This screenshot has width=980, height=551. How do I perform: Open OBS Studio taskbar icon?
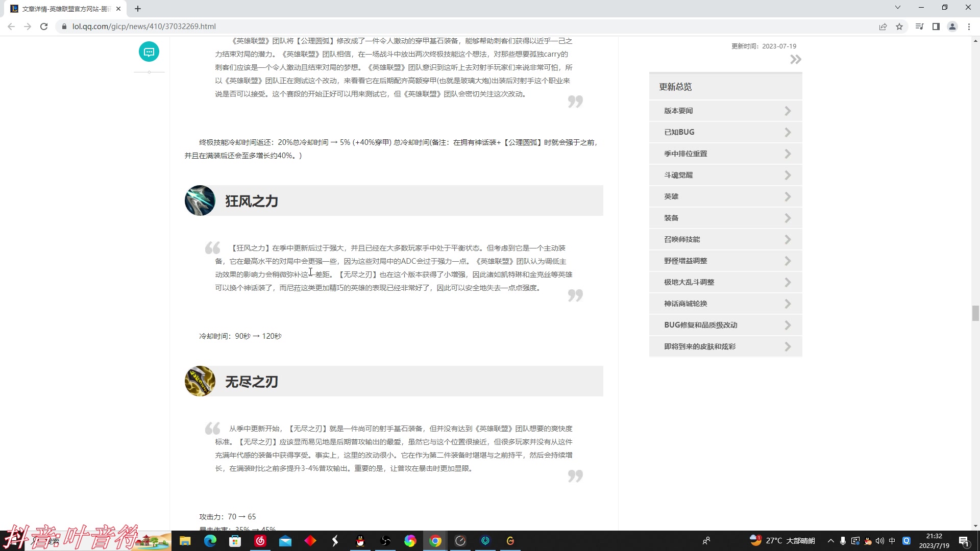point(385,541)
